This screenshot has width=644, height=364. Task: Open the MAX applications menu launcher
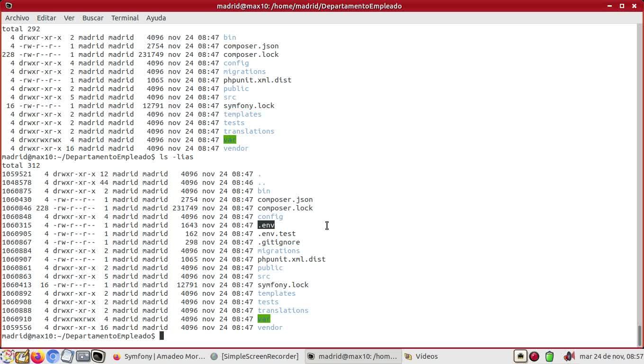pyautogui.click(x=7, y=356)
